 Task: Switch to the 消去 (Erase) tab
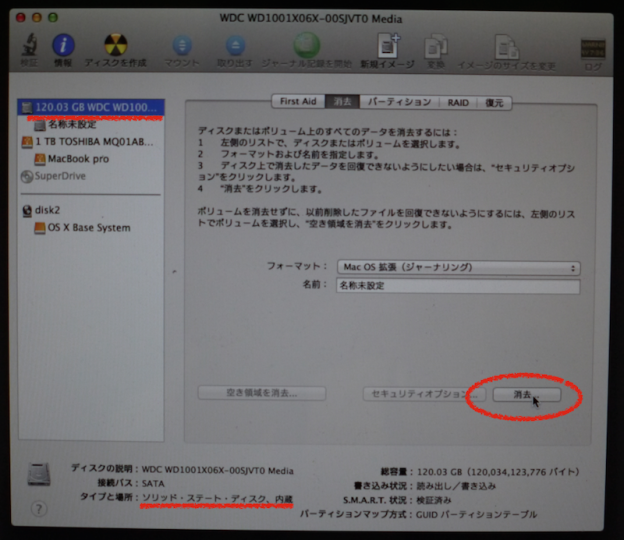(x=342, y=102)
